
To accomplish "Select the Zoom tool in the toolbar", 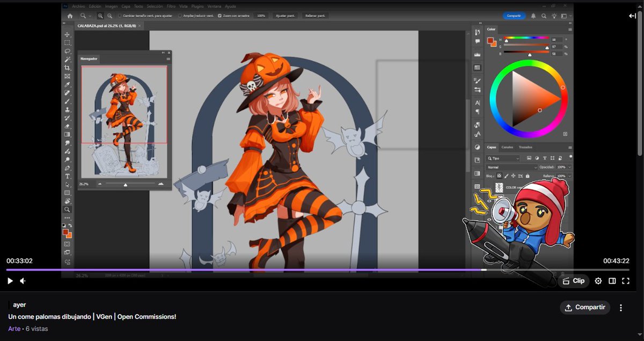I will pyautogui.click(x=67, y=209).
